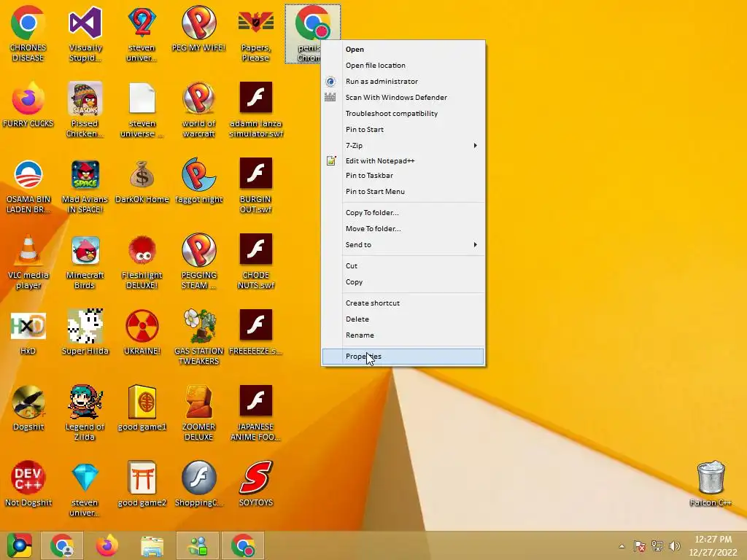Viewport: 747px width, 560px height.
Task: Expand the 7-Zip submenu
Action: (x=403, y=145)
